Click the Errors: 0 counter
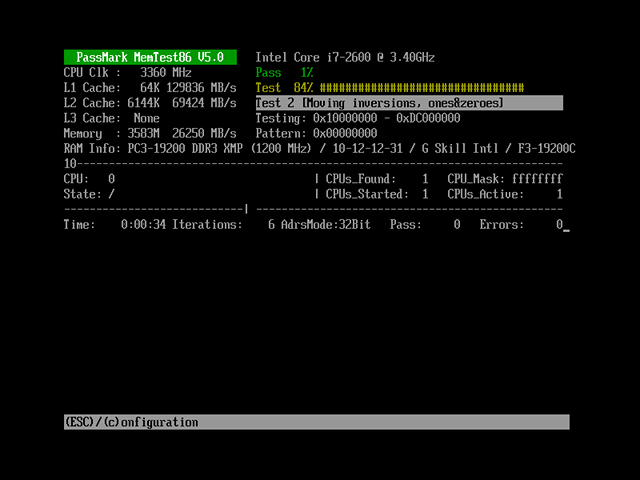The height and width of the screenshot is (480, 640). click(x=521, y=225)
